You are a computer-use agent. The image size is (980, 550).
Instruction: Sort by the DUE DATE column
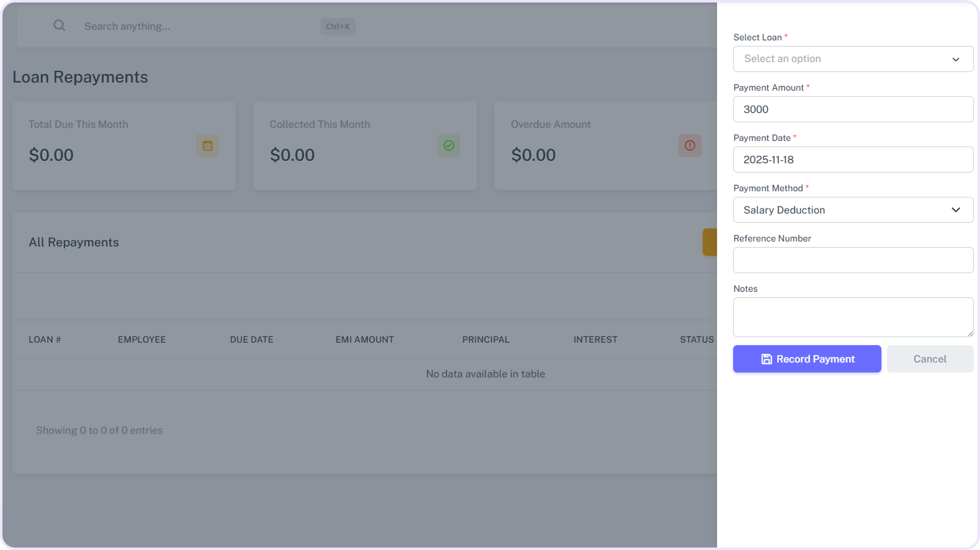pos(251,340)
